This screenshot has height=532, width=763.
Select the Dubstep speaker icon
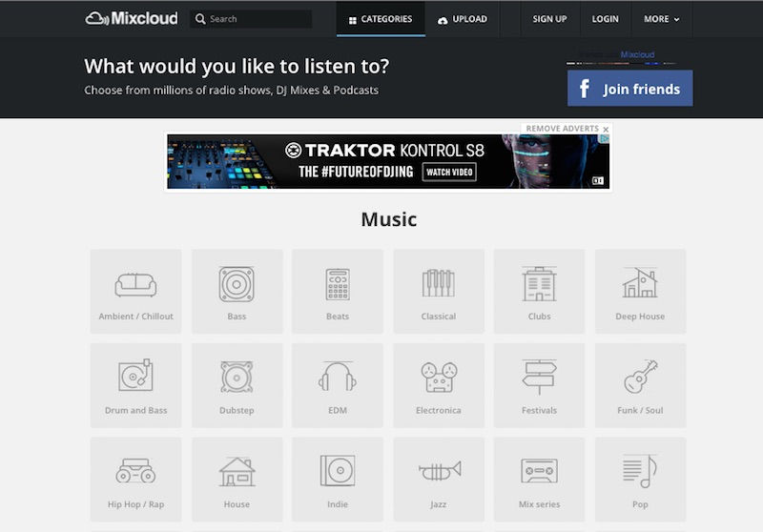tap(237, 377)
